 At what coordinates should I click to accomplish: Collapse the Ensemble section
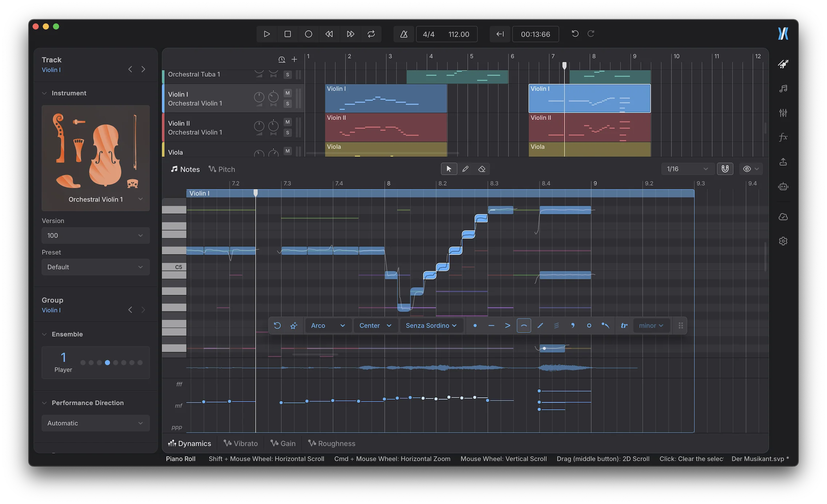tap(44, 334)
